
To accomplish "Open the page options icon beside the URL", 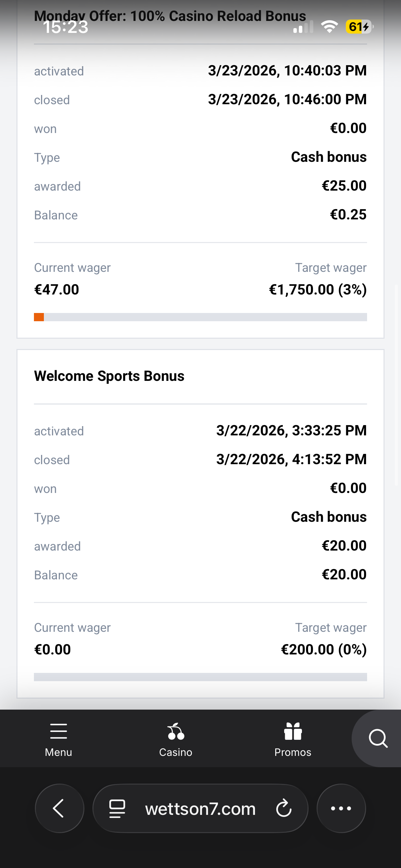I will tap(117, 808).
